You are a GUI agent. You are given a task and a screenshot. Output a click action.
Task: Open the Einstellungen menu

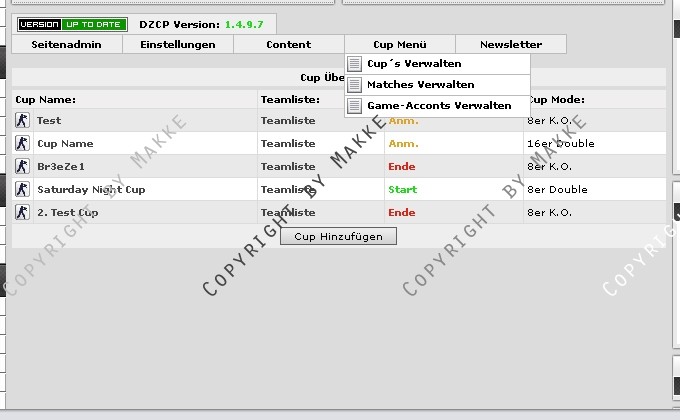[x=178, y=45]
